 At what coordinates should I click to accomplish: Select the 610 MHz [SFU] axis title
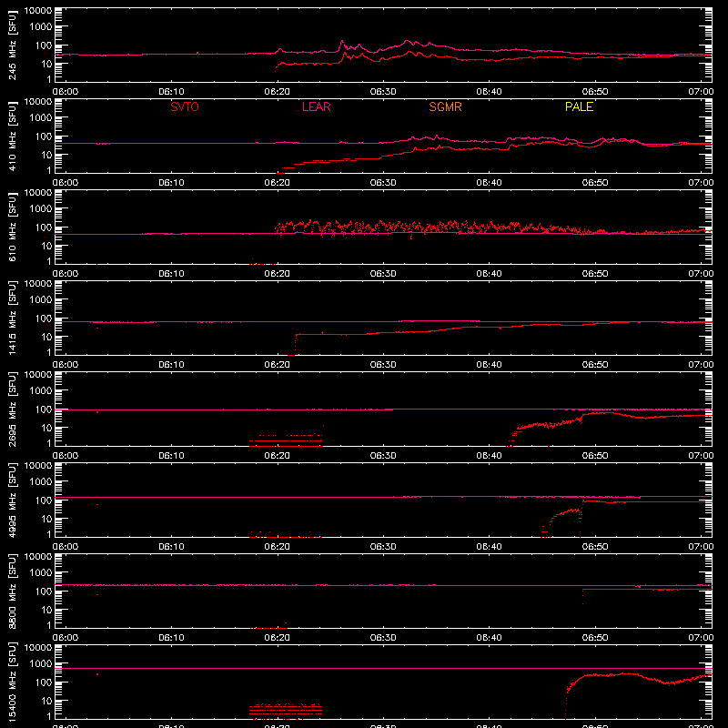(13, 227)
